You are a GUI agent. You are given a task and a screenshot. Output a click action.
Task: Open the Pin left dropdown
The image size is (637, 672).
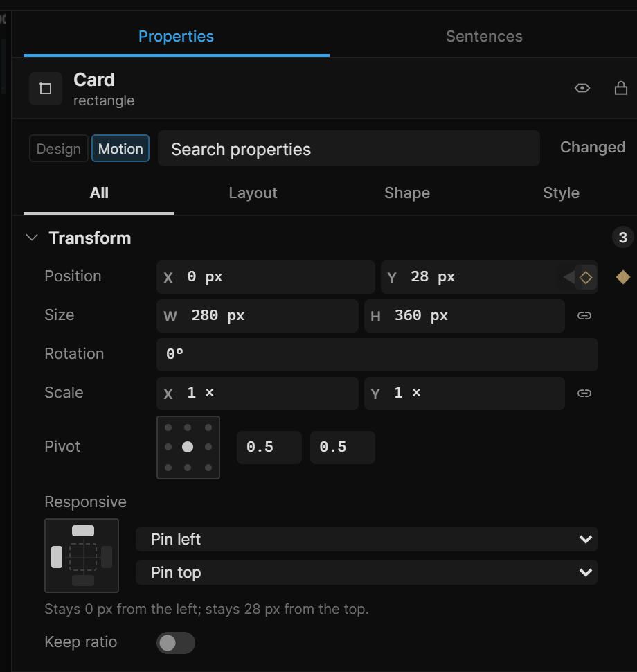(367, 539)
